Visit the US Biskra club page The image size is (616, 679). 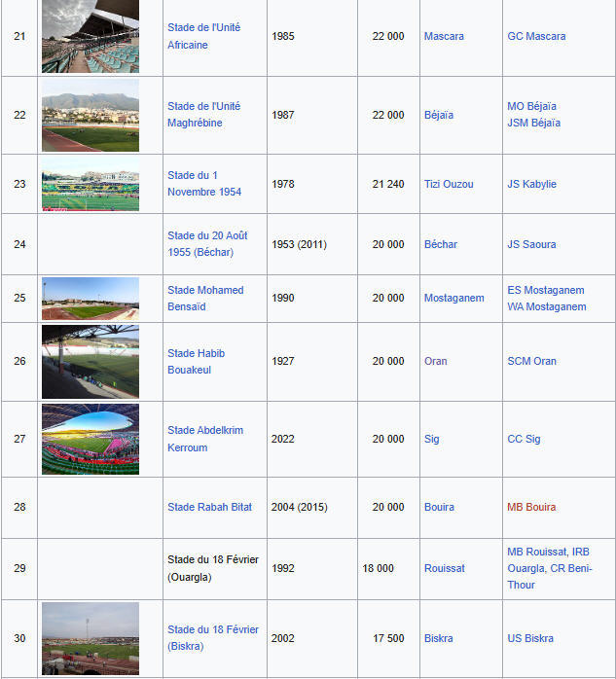[x=530, y=638]
